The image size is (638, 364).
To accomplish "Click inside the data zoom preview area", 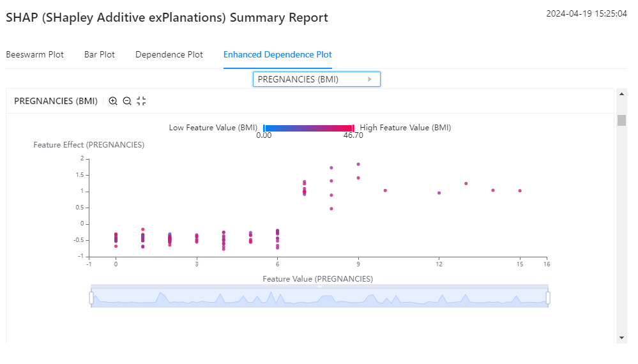I will (319, 298).
